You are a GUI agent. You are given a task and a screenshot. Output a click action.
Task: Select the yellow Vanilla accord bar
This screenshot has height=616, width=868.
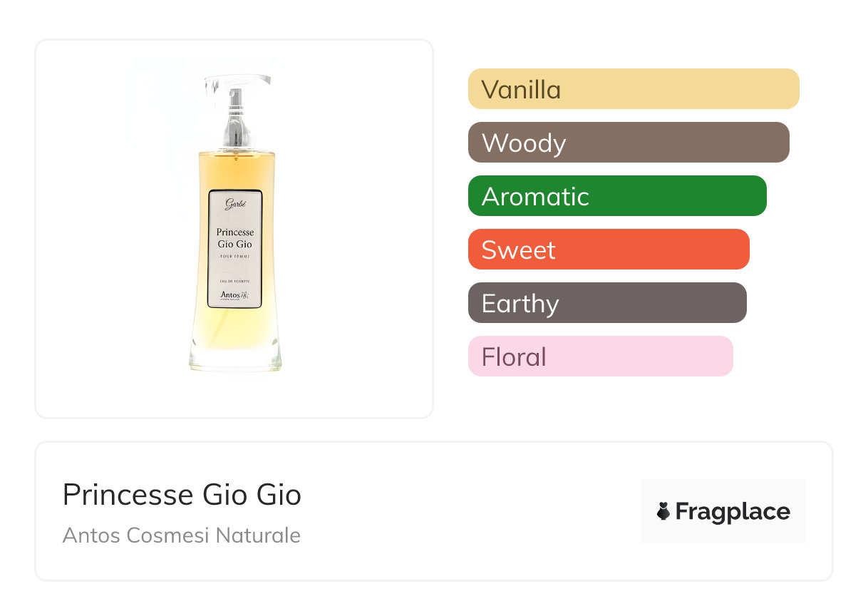coord(633,89)
